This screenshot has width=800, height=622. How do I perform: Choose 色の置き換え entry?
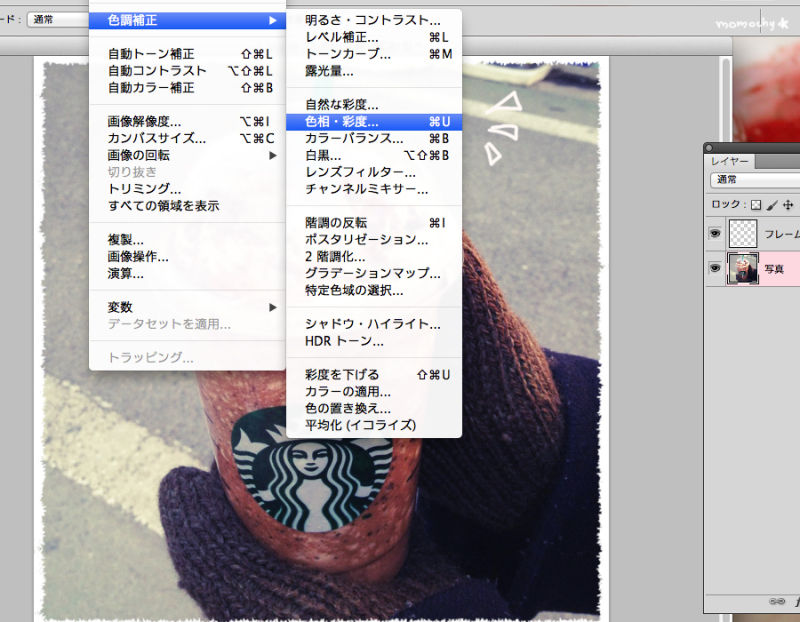pyautogui.click(x=374, y=408)
